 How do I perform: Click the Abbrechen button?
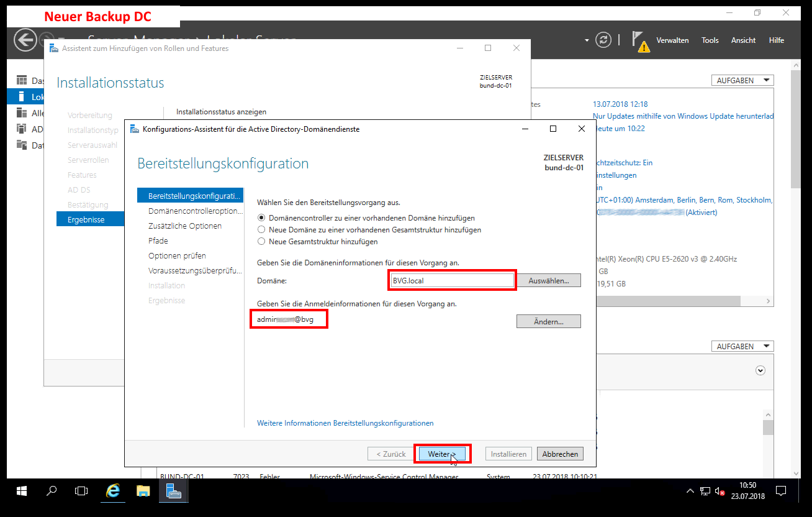tap(560, 454)
